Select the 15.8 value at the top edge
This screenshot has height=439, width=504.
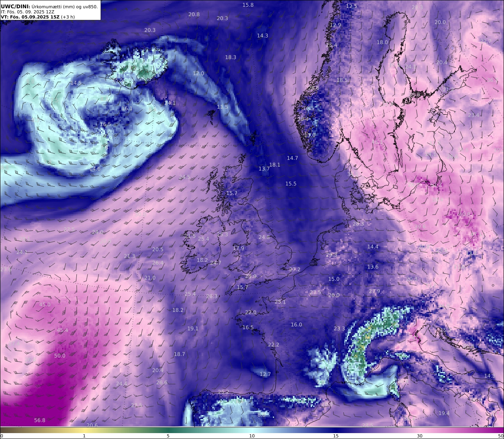click(248, 5)
